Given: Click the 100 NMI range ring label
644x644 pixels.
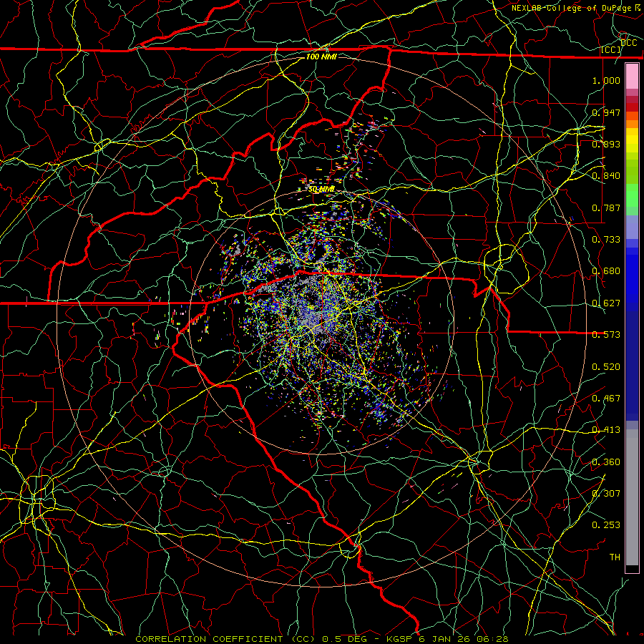Looking at the screenshot, I should click(x=321, y=57).
